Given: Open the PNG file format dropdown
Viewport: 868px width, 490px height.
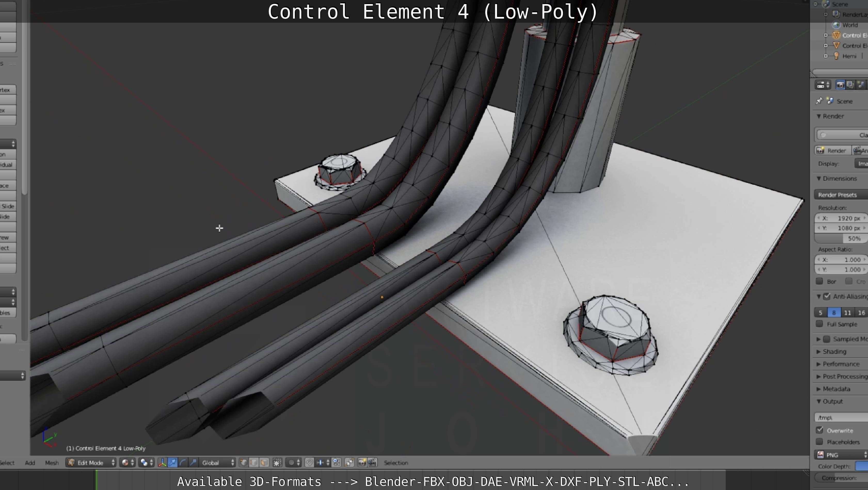Looking at the screenshot, I should tap(841, 455).
